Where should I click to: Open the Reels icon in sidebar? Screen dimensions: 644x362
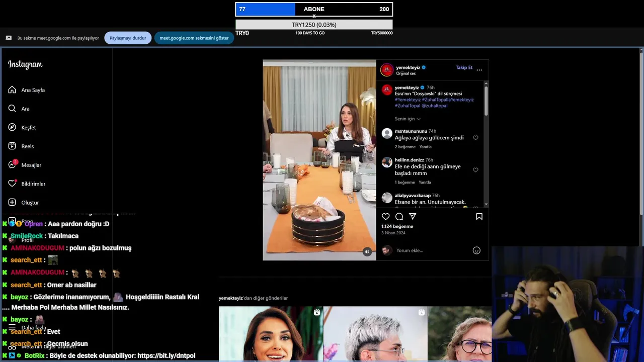point(12,146)
